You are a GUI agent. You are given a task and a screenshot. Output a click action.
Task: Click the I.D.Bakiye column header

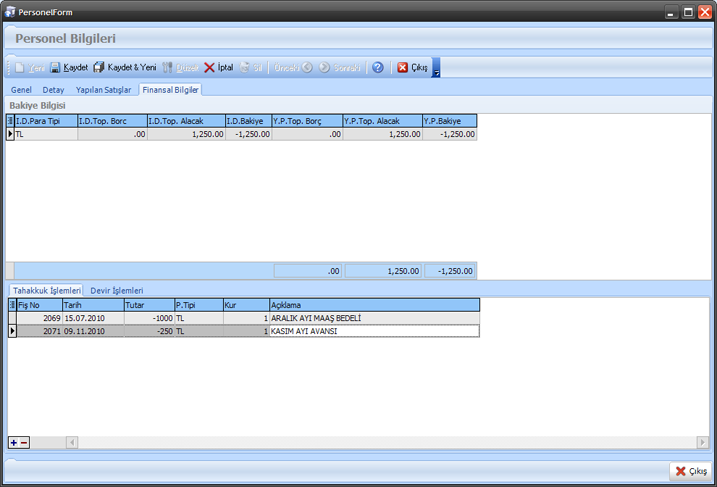coord(247,121)
